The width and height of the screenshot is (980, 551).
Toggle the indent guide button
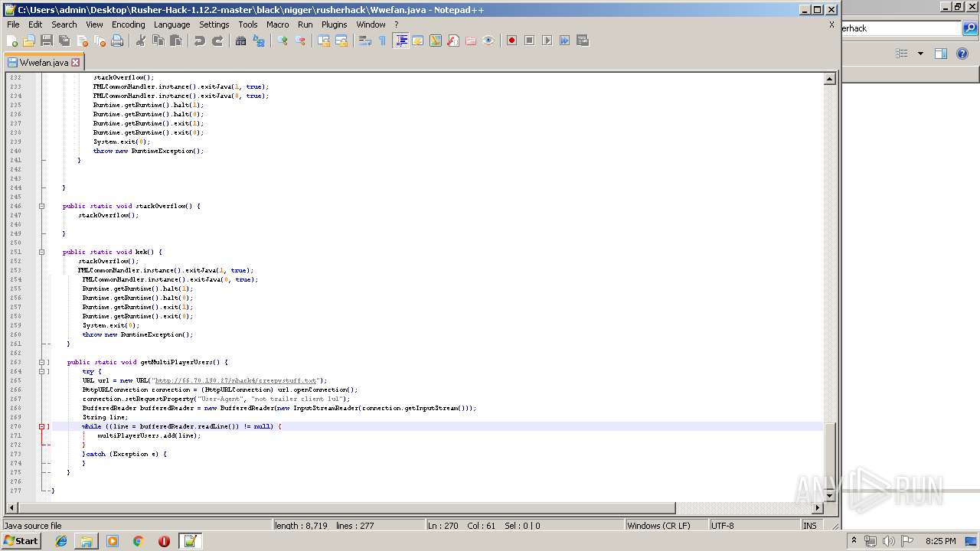pyautogui.click(x=400, y=41)
